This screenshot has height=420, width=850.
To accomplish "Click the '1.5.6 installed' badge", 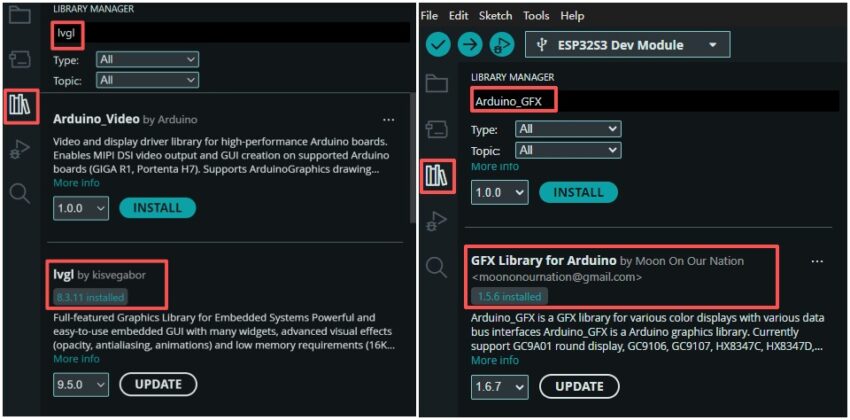I will (510, 296).
